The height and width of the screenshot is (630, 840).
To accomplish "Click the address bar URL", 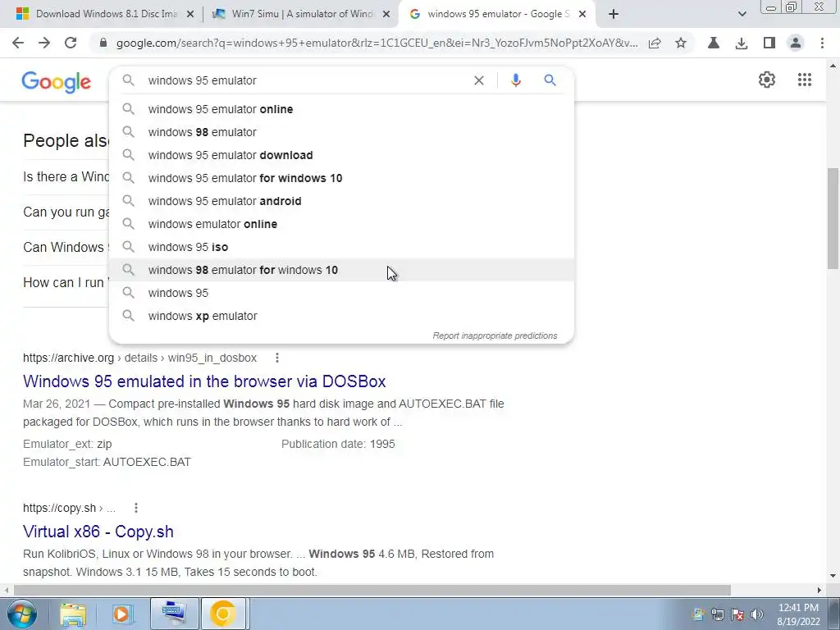I will coord(377,43).
